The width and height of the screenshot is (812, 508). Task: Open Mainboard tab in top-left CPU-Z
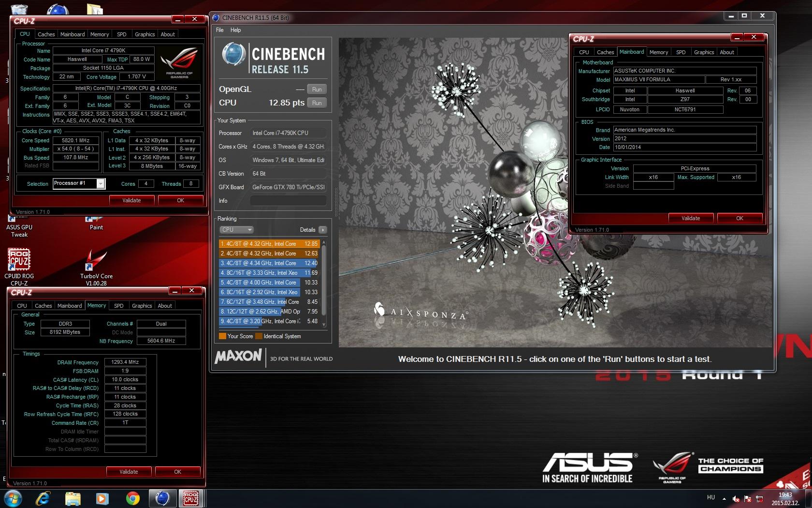pyautogui.click(x=72, y=34)
